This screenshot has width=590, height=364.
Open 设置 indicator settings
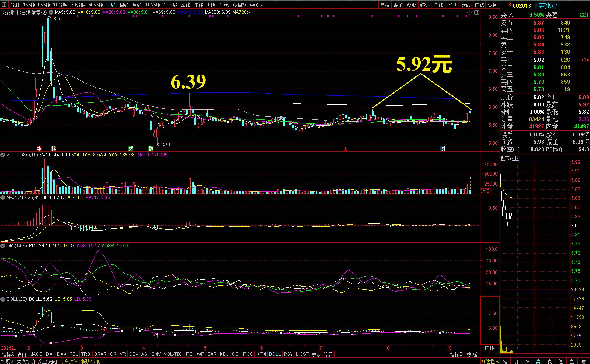(328, 354)
